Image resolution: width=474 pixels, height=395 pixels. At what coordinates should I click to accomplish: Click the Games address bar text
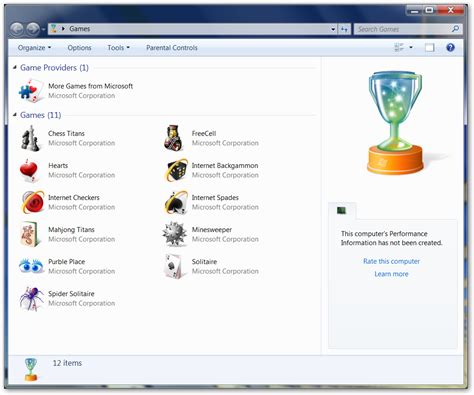[x=80, y=29]
